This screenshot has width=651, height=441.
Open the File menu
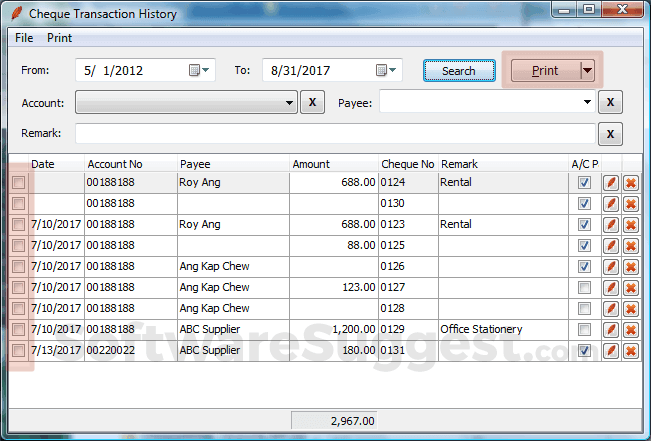coord(24,38)
